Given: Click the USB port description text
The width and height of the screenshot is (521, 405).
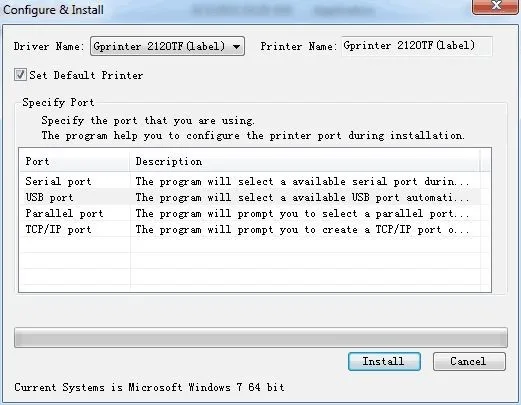Looking at the screenshot, I should click(x=302, y=197).
